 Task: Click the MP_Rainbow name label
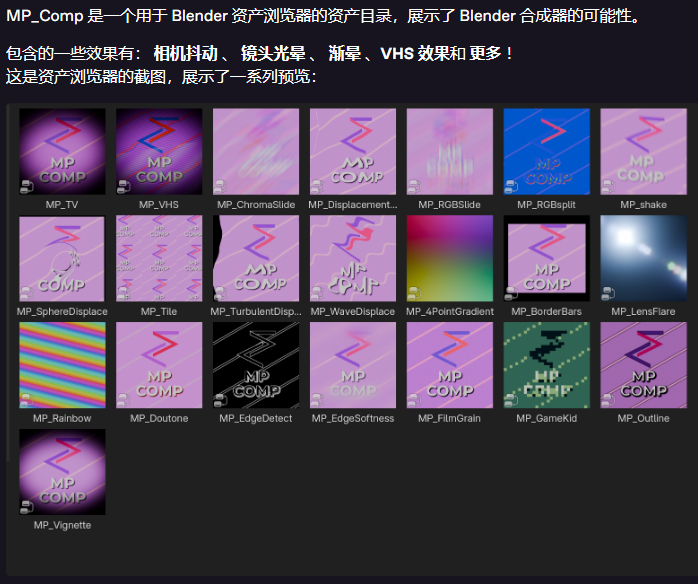(x=62, y=418)
